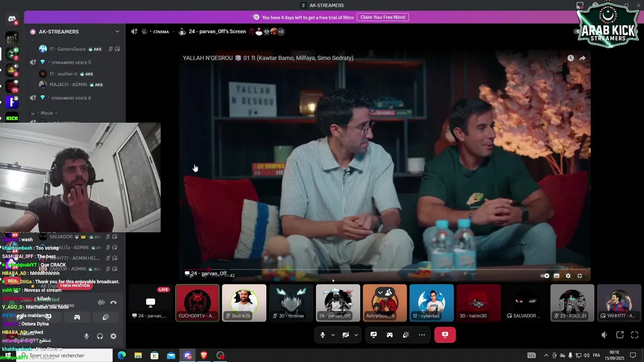Open Brave browser from taskbar

click(204, 355)
